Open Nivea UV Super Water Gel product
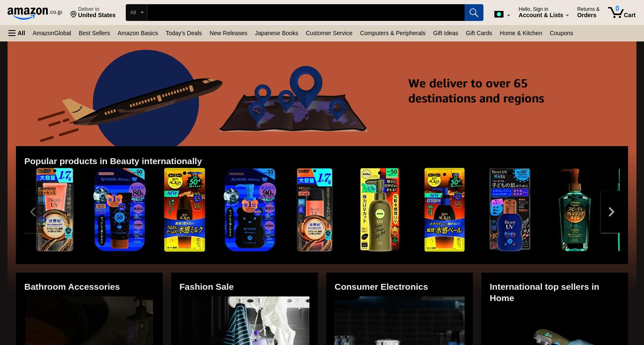Screen dimensions: 644x345 tap(379, 210)
